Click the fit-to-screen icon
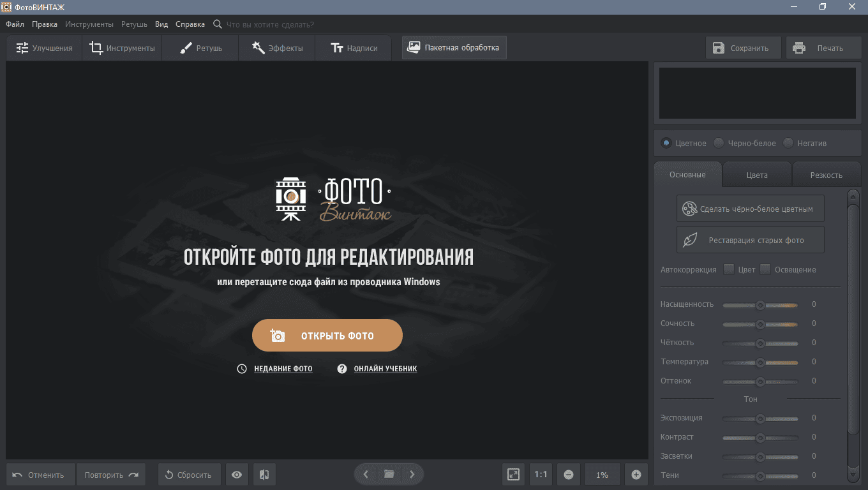Screen dimensions: 868x490 (x=513, y=475)
